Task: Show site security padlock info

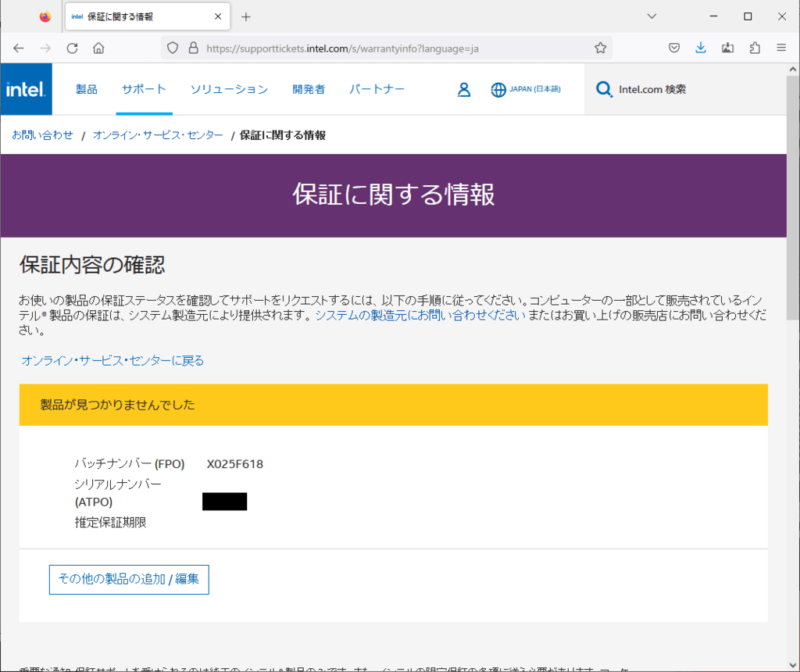Action: tap(194, 48)
